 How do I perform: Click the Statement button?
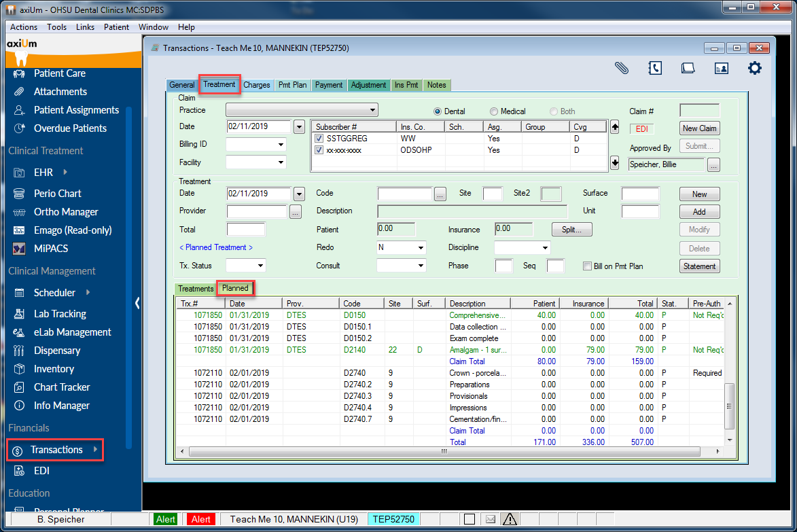point(699,266)
